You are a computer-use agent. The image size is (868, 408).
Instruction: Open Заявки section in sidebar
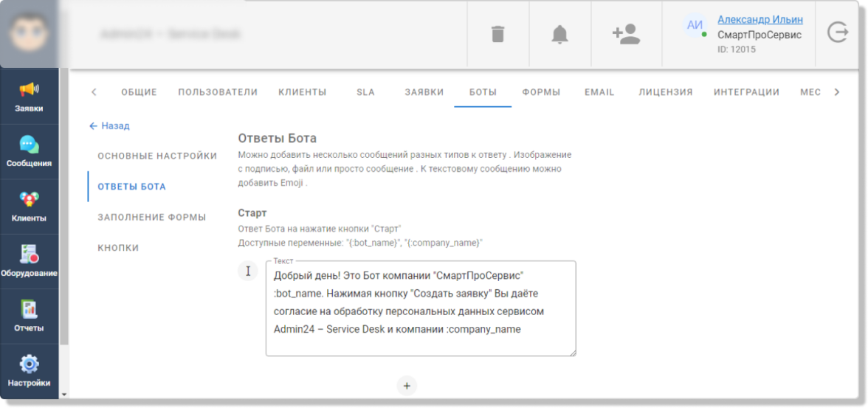point(30,97)
